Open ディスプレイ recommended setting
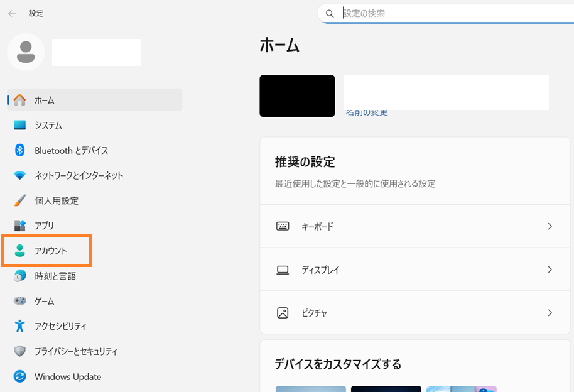This screenshot has width=574, height=392. (415, 269)
